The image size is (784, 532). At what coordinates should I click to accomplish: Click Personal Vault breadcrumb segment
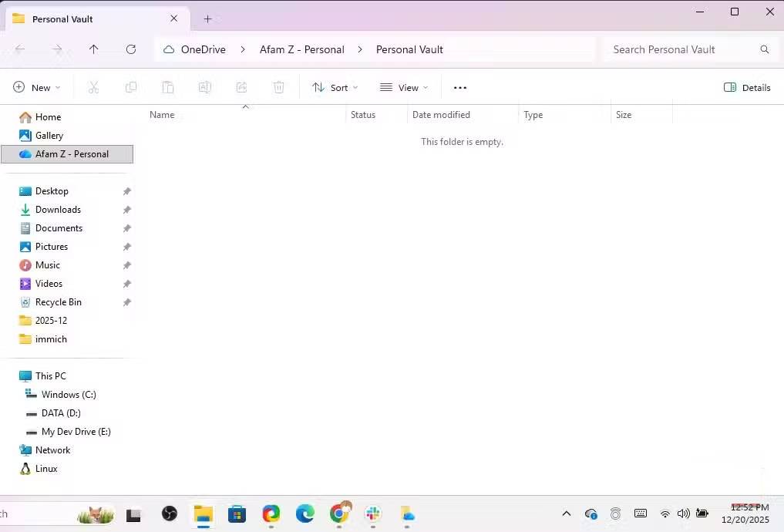(x=409, y=49)
